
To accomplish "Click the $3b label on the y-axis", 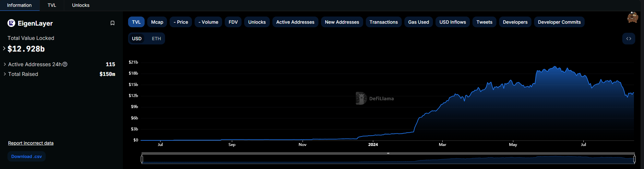I will click(x=135, y=129).
